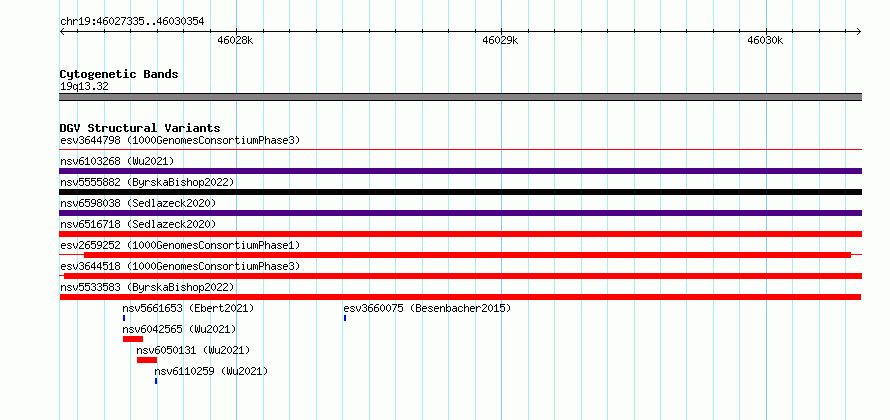Viewport: 890px width, 420px height.
Task: Click the purple nsv6598038 variant bar
Action: point(460,213)
